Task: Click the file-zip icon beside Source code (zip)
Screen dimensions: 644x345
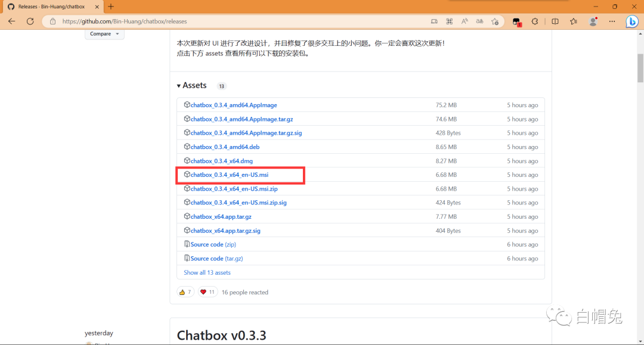Action: [x=187, y=244]
